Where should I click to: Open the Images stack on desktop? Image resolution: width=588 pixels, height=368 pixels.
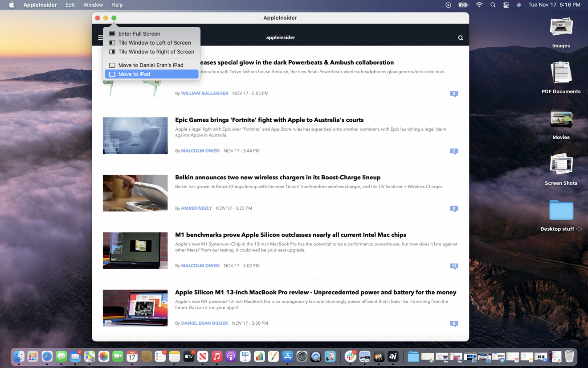click(561, 28)
